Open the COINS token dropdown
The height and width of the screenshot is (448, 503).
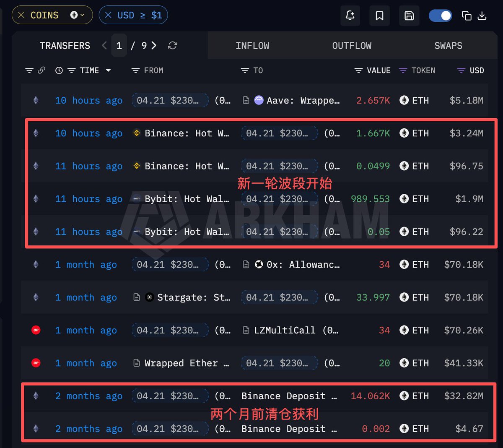pyautogui.click(x=78, y=15)
